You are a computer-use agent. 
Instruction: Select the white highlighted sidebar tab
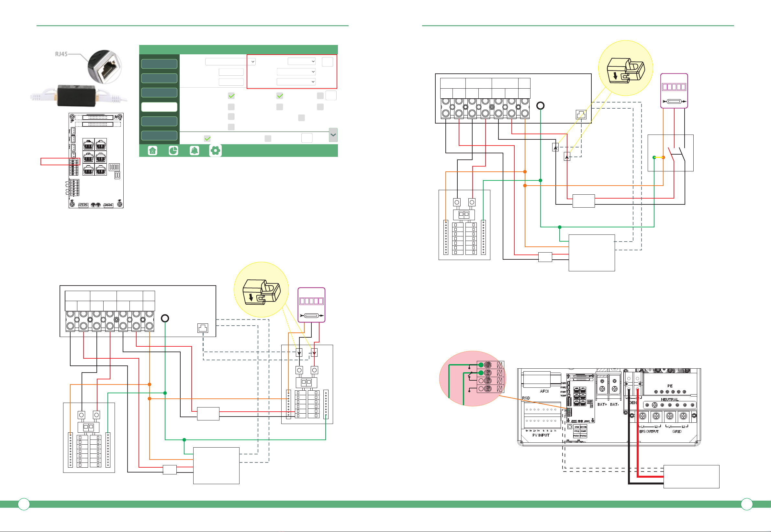pos(159,107)
